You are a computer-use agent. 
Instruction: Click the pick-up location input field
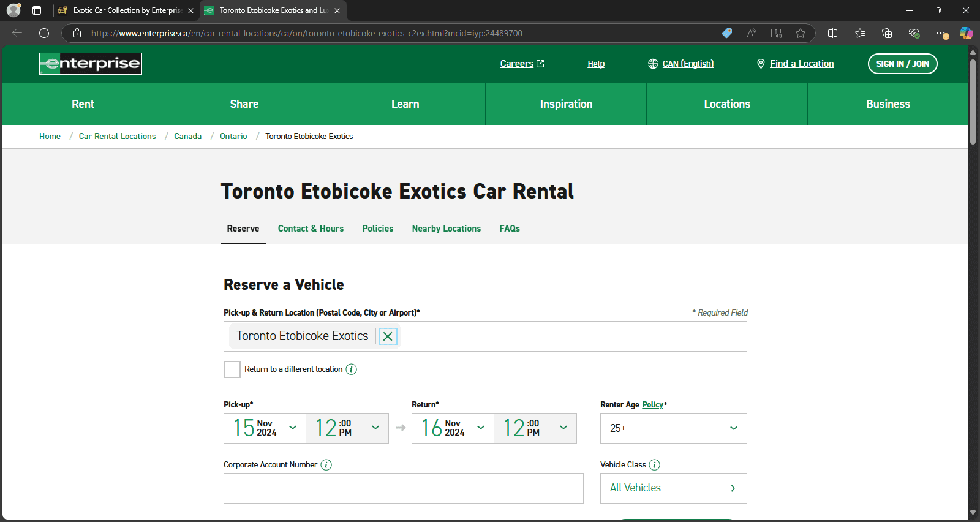pyautogui.click(x=485, y=336)
